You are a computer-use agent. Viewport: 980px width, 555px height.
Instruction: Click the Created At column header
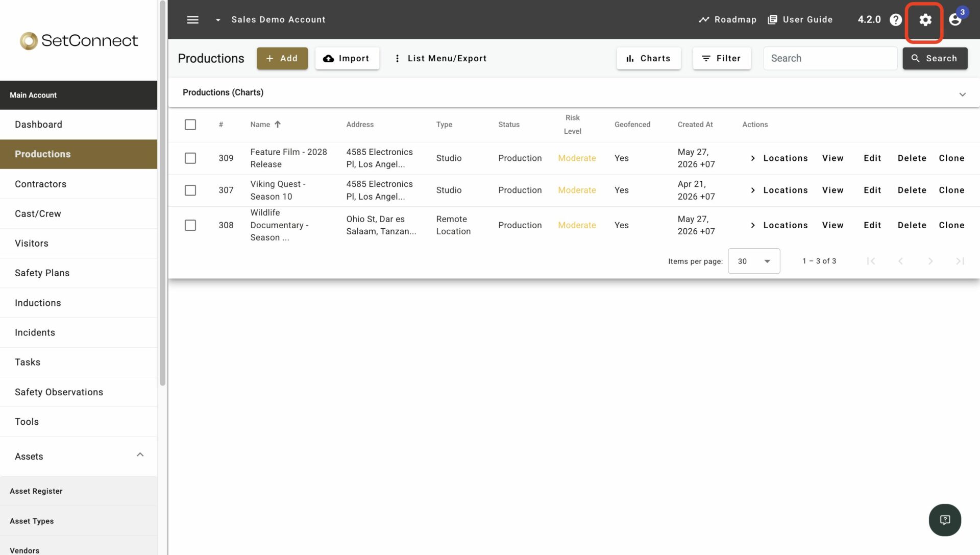point(695,125)
